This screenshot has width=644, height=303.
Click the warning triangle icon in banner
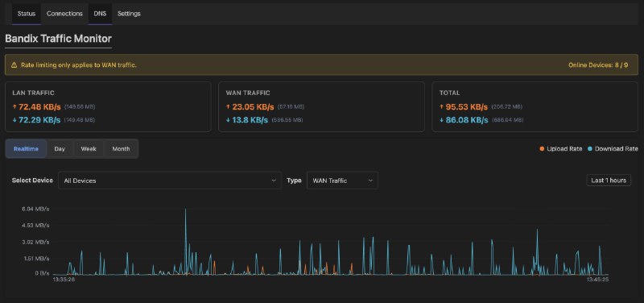tap(14, 65)
